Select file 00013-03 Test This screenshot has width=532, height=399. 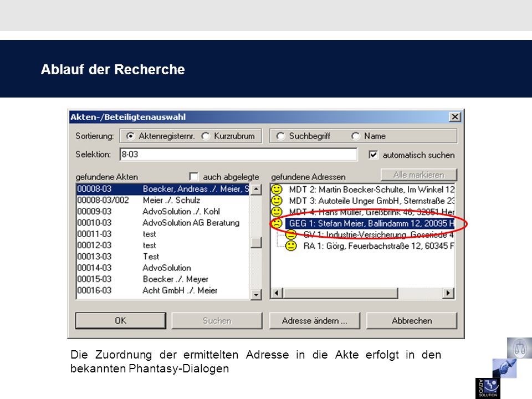coord(163,257)
